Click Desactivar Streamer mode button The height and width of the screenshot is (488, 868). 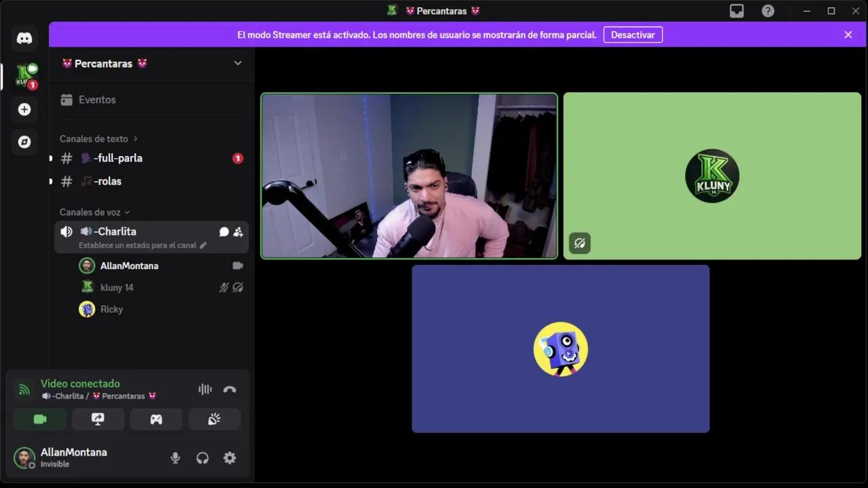(x=633, y=35)
